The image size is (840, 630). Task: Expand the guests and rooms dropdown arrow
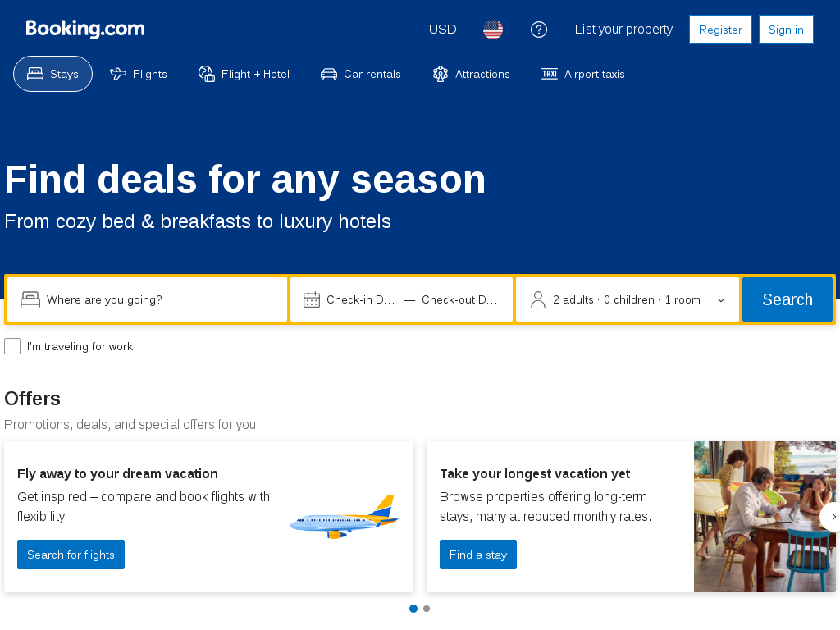click(721, 300)
